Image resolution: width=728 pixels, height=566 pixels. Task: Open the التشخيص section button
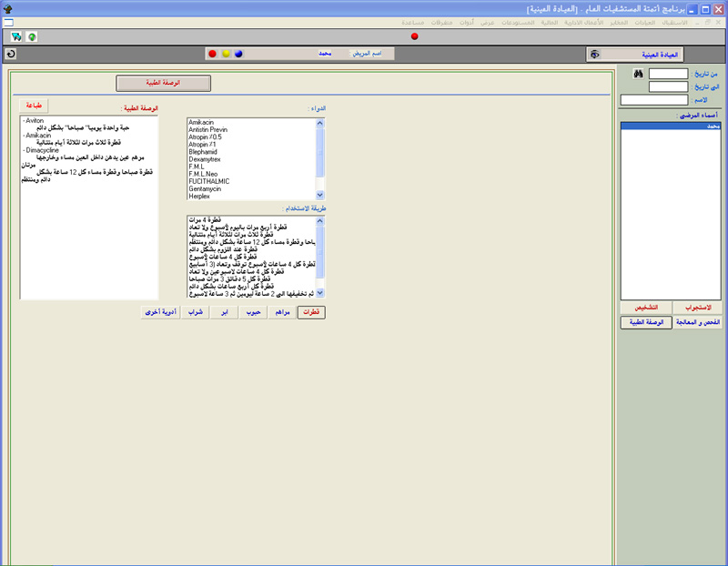[646, 308]
